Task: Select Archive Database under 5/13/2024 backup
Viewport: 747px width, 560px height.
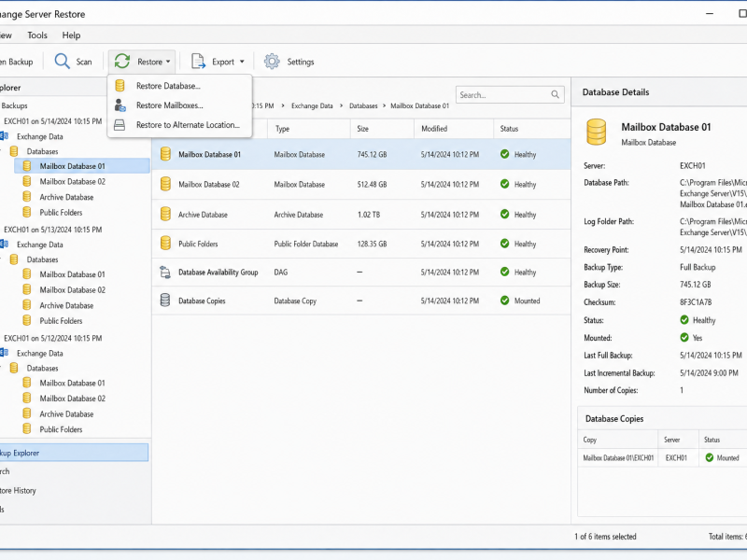Action: pos(66,305)
